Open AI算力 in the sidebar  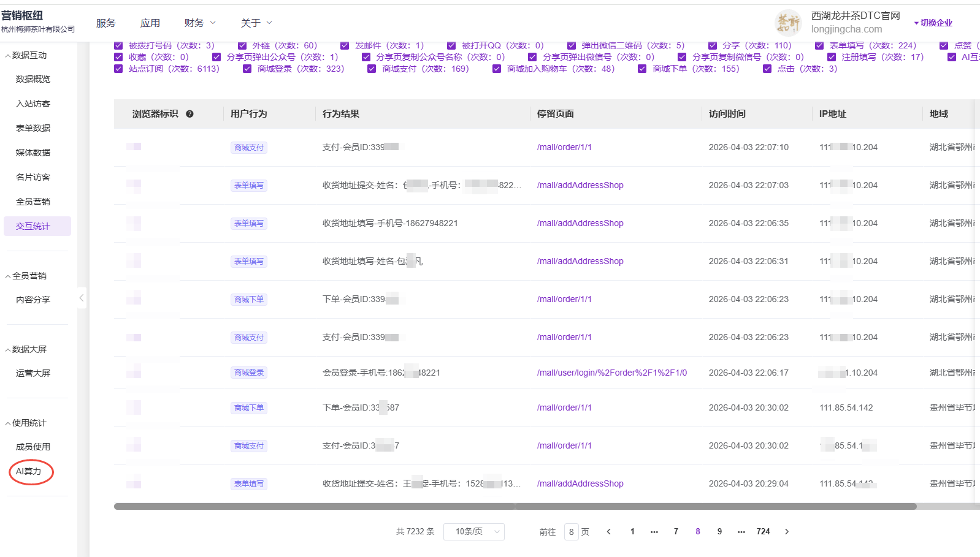(29, 472)
